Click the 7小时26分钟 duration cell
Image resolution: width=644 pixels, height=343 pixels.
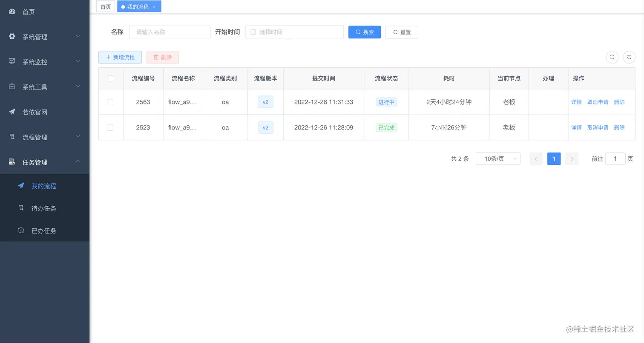(449, 127)
